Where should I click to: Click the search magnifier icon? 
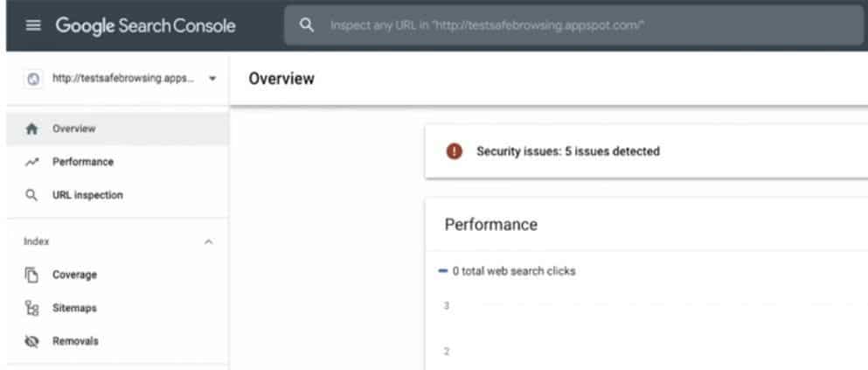[x=307, y=25]
